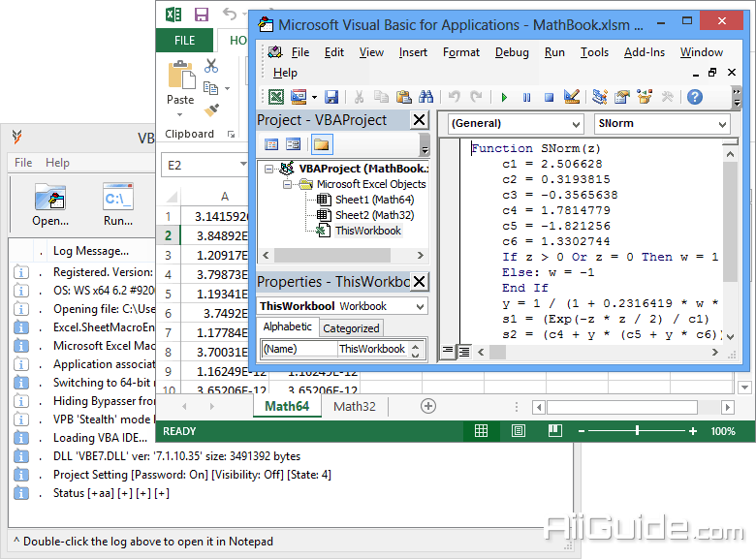The image size is (756, 559).
Task: Switch to Page Layout view in status bar
Action: tap(519, 430)
